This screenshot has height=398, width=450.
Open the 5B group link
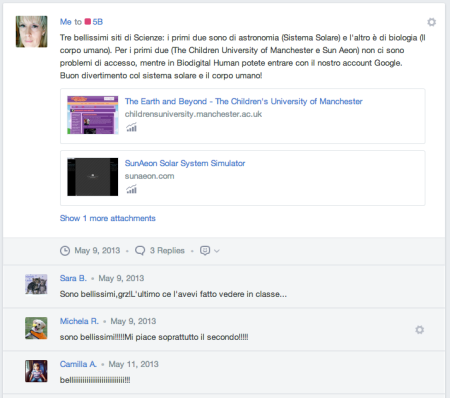[98, 22]
